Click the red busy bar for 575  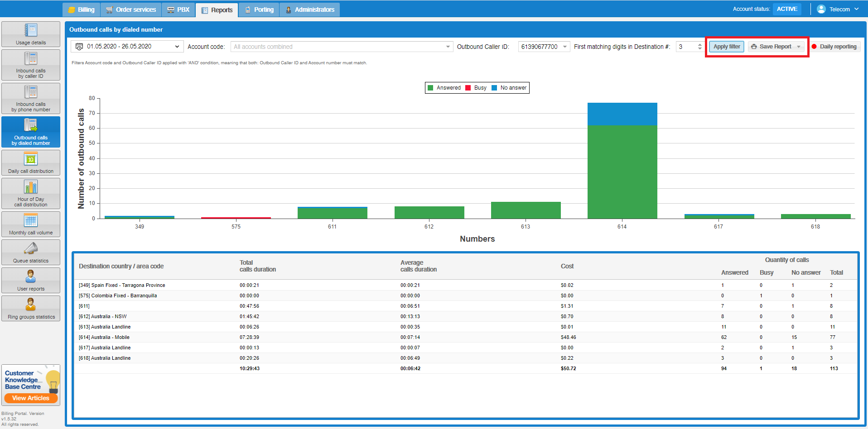pos(236,218)
